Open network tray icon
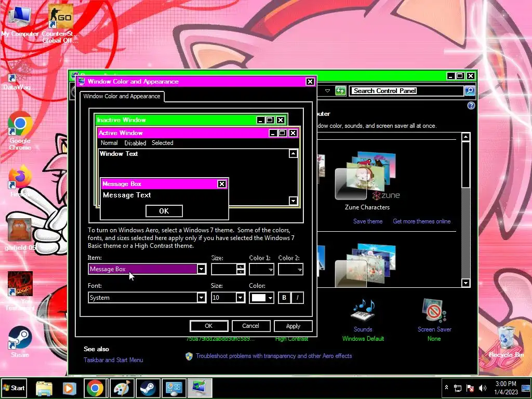This screenshot has width=532, height=399. click(x=458, y=388)
